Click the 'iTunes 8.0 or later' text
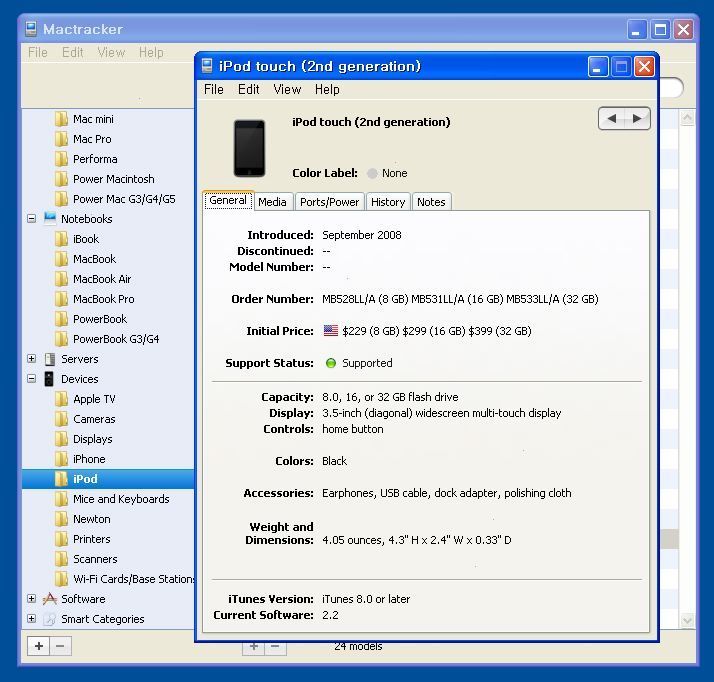Viewport: 714px width, 682px height. (366, 599)
